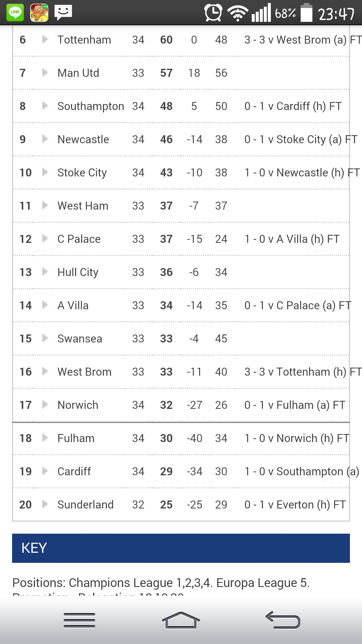The width and height of the screenshot is (362, 644).
Task: Select the West Brom table row
Action: coord(181,372)
